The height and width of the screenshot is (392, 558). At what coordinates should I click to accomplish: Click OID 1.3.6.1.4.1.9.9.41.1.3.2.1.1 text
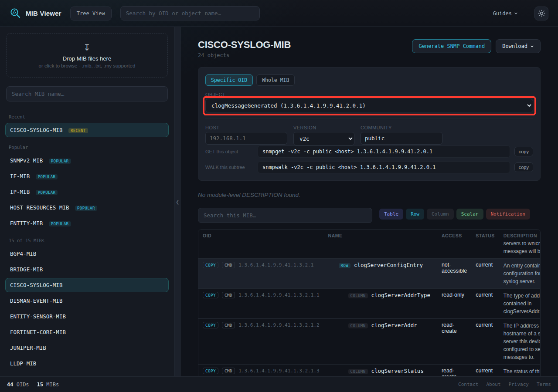(x=279, y=295)
